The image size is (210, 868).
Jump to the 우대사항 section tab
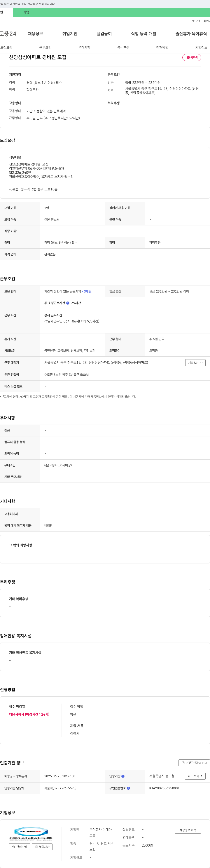84,47
